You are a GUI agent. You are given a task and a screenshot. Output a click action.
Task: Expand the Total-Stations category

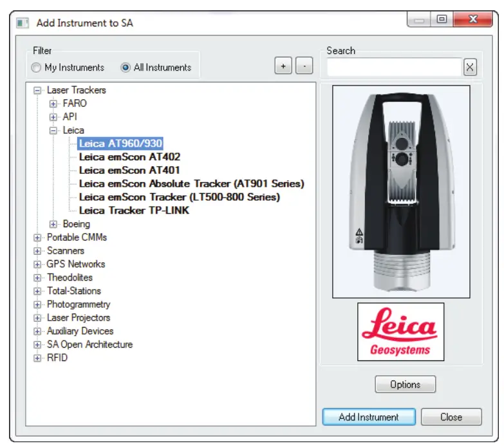pos(37,291)
